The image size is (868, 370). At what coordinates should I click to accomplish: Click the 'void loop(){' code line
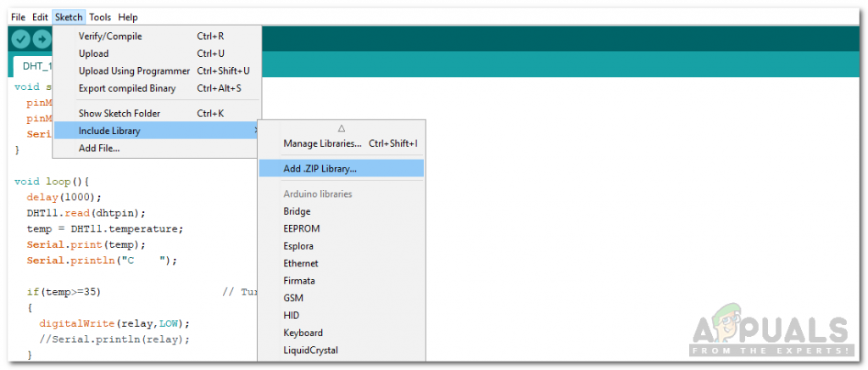tap(52, 181)
